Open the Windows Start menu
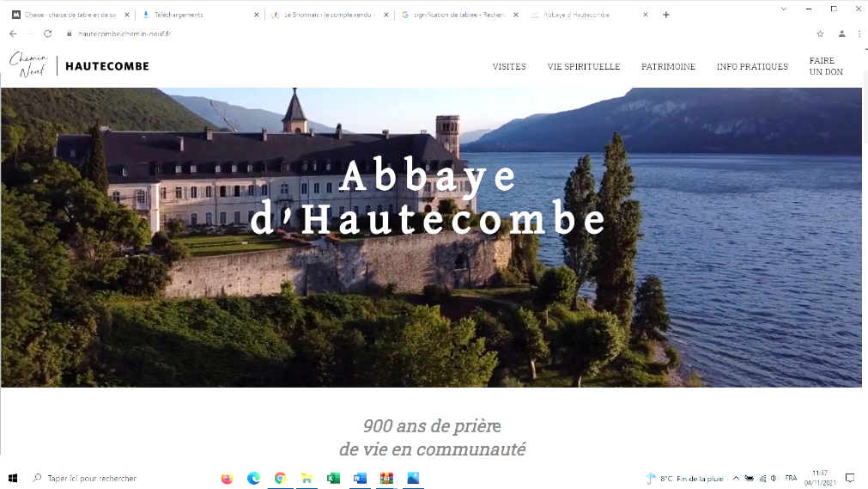The height and width of the screenshot is (489, 868). click(13, 478)
